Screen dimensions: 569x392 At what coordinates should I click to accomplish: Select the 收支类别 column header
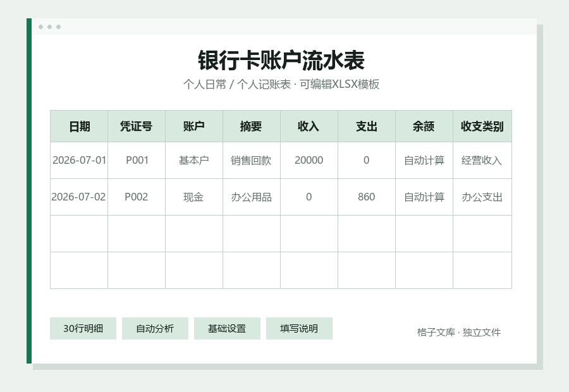point(482,126)
